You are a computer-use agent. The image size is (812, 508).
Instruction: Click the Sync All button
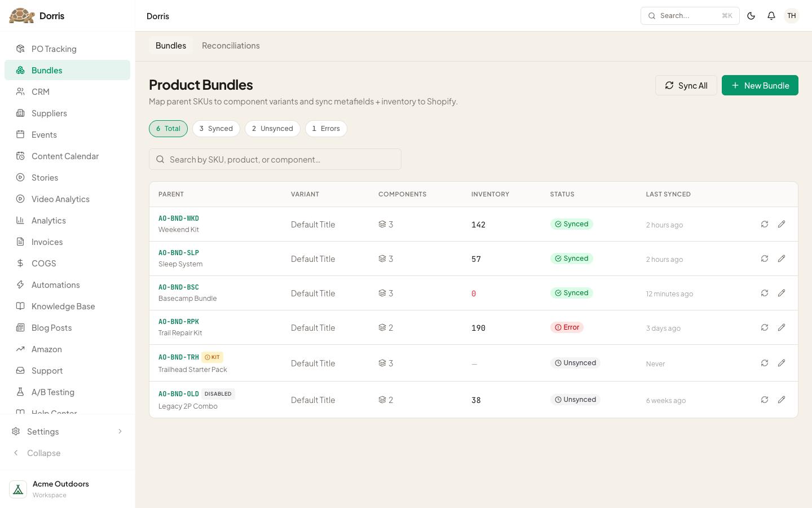(x=686, y=85)
